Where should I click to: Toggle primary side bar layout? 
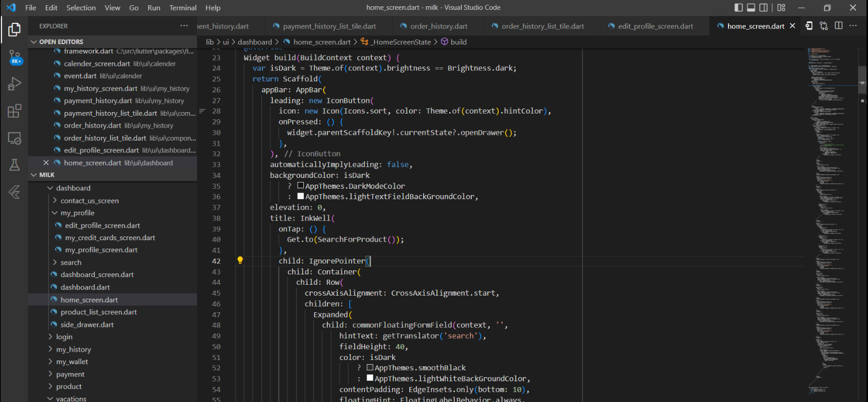(739, 7)
